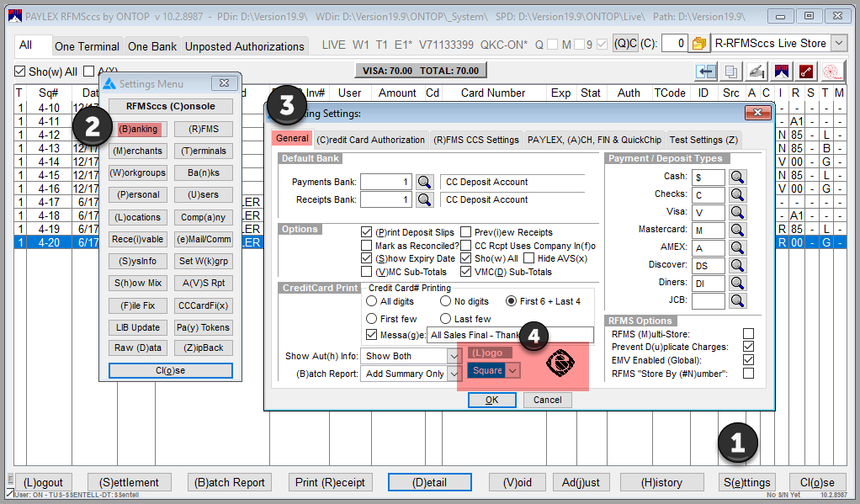This screenshot has height=504, width=860.
Task: Close the Settings Menu window
Action: pyautogui.click(x=224, y=83)
